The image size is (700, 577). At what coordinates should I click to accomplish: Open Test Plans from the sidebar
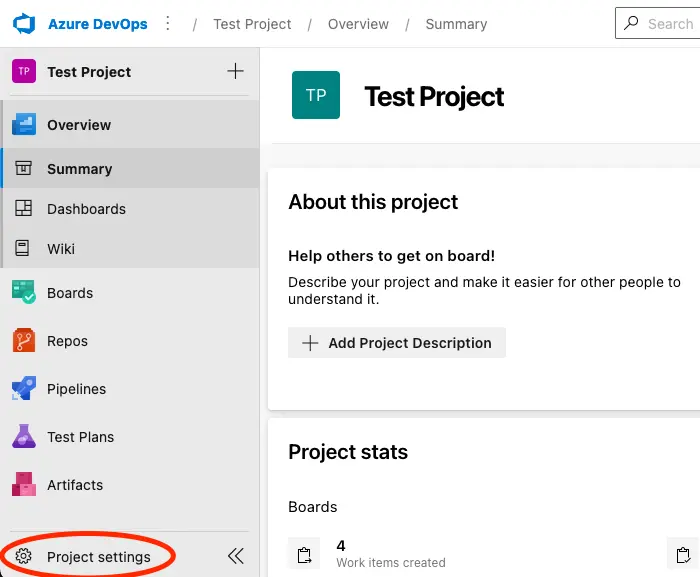(x=130, y=437)
